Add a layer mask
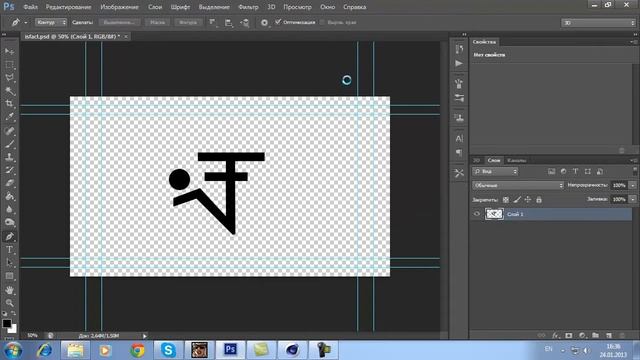This screenshot has width=640, height=360. point(569,336)
